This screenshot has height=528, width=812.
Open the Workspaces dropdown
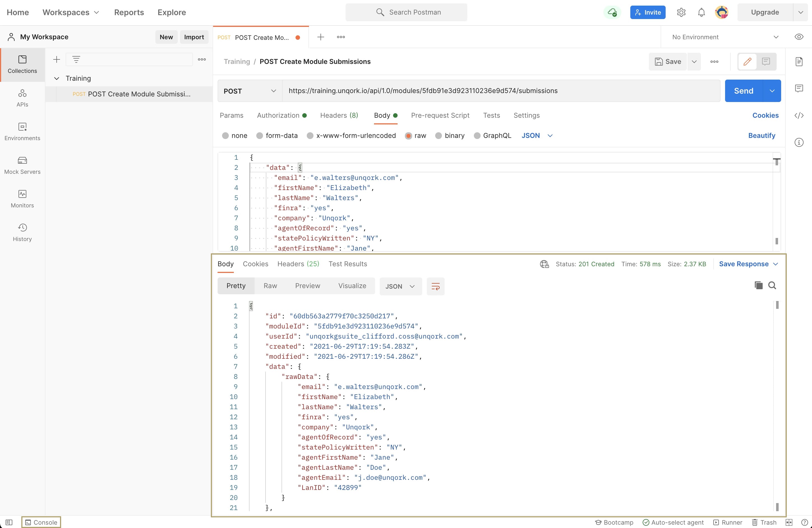tap(71, 12)
